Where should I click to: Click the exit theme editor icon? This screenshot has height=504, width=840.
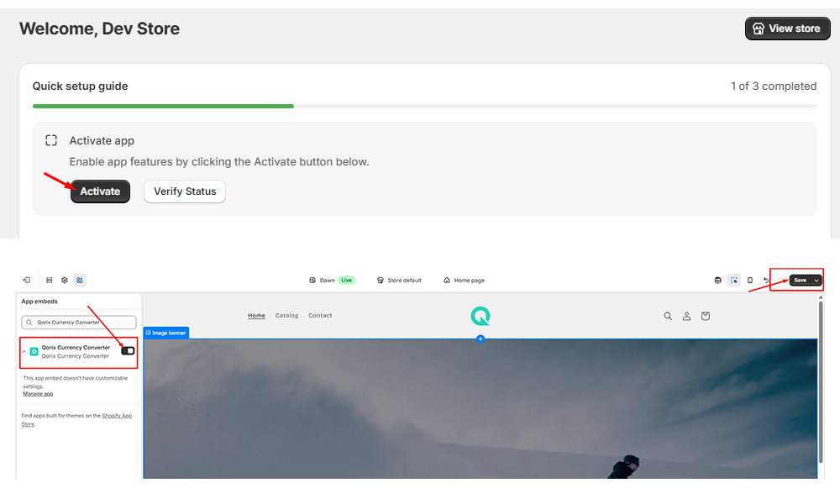[26, 281]
